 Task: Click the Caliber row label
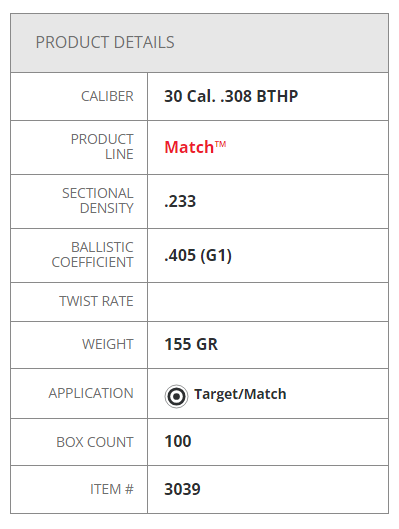(107, 96)
